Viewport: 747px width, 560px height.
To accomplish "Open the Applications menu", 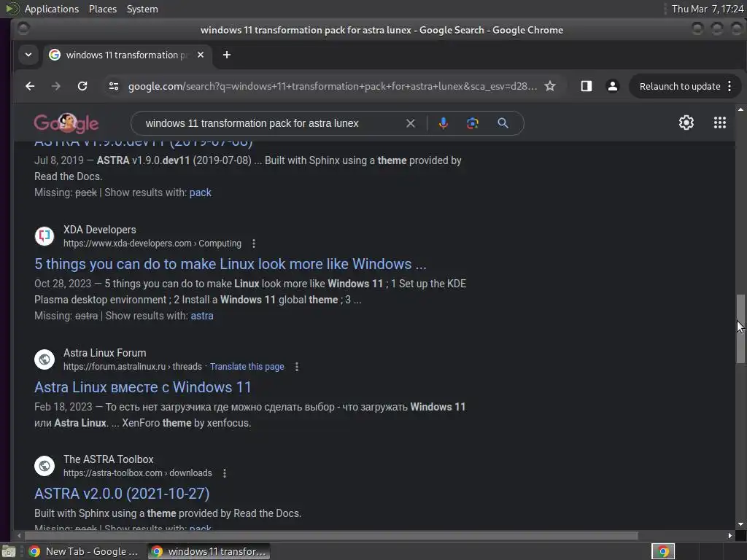I will tap(52, 9).
